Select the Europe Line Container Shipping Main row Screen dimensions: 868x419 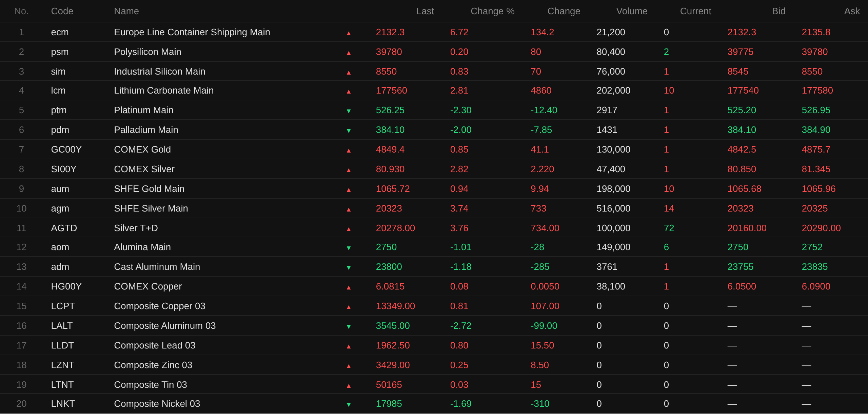[192, 32]
